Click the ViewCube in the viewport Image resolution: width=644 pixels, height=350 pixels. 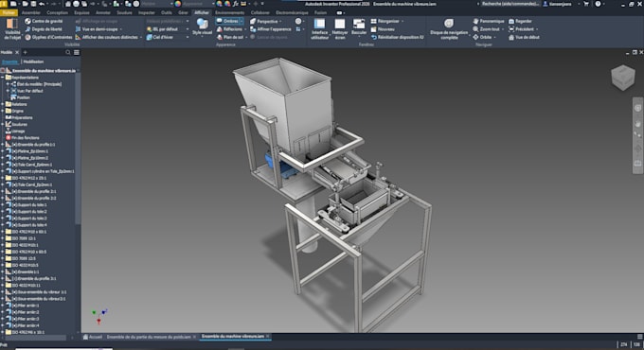pos(623,78)
